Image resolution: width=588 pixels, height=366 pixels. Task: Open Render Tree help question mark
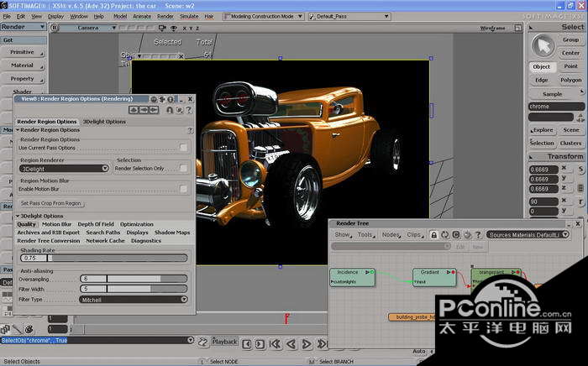[x=477, y=235]
